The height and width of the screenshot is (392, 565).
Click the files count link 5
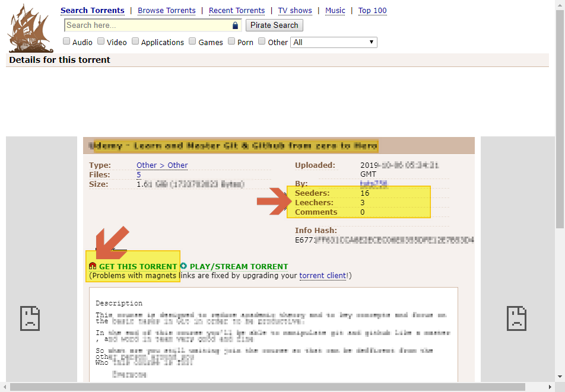[139, 174]
